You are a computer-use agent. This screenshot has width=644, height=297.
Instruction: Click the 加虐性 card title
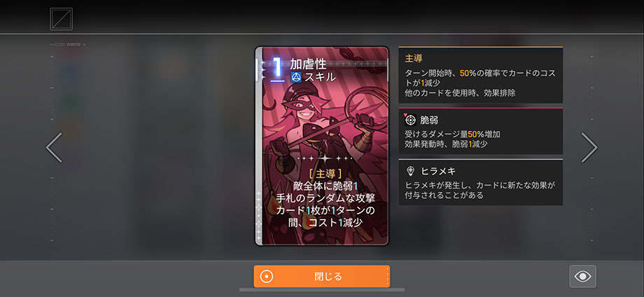(x=308, y=64)
